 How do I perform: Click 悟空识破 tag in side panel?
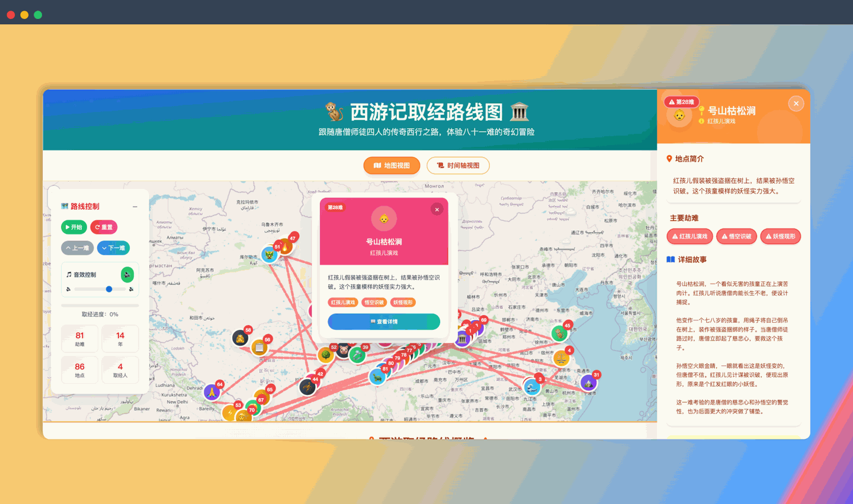click(x=736, y=236)
